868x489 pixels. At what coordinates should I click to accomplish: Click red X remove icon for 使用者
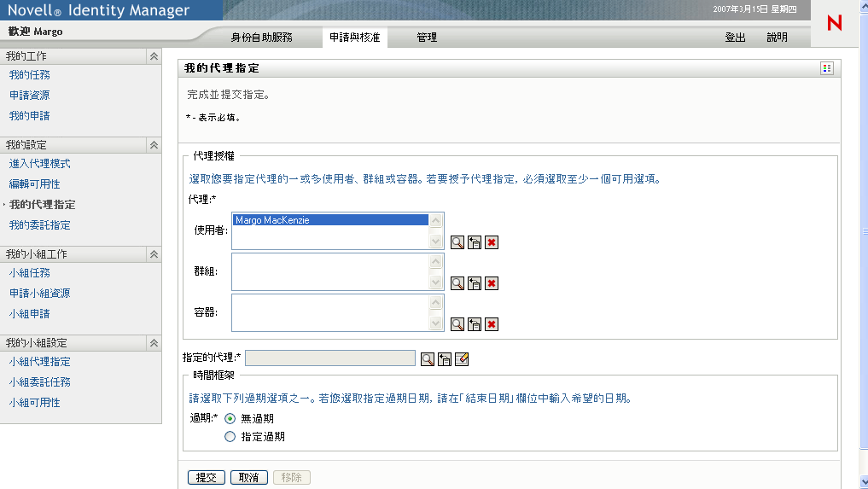pyautogui.click(x=492, y=242)
